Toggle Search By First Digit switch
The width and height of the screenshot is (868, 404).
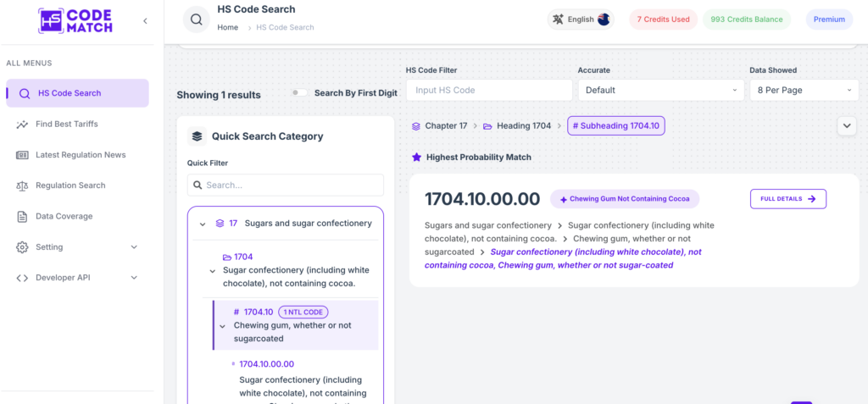(x=299, y=93)
